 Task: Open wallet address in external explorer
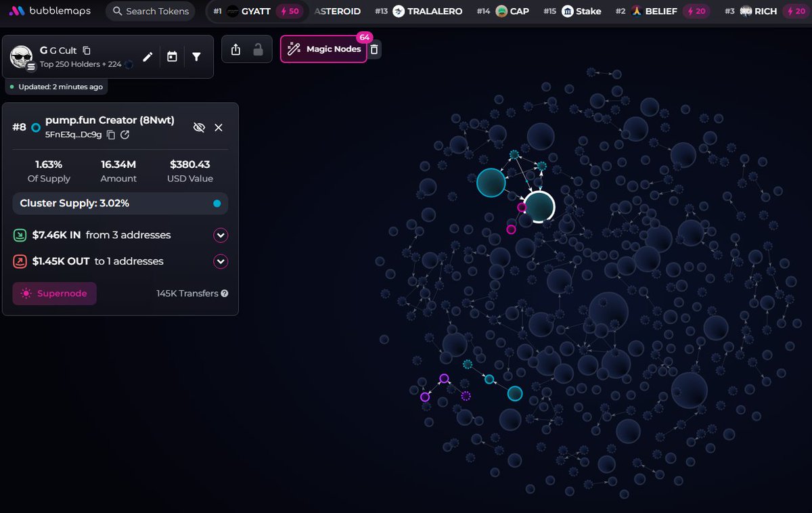[x=125, y=135]
